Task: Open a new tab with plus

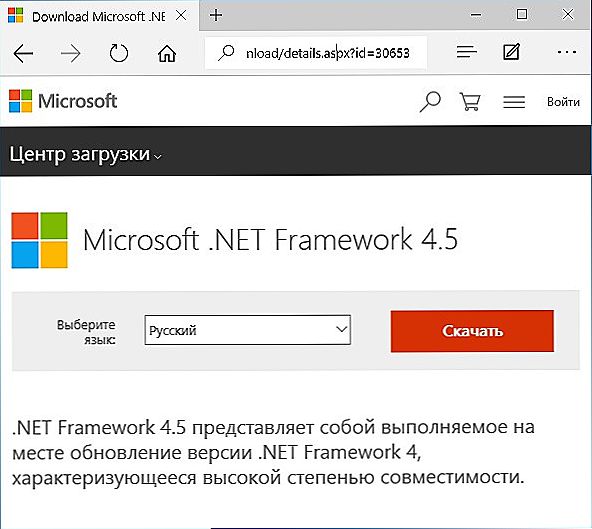Action: (216, 15)
